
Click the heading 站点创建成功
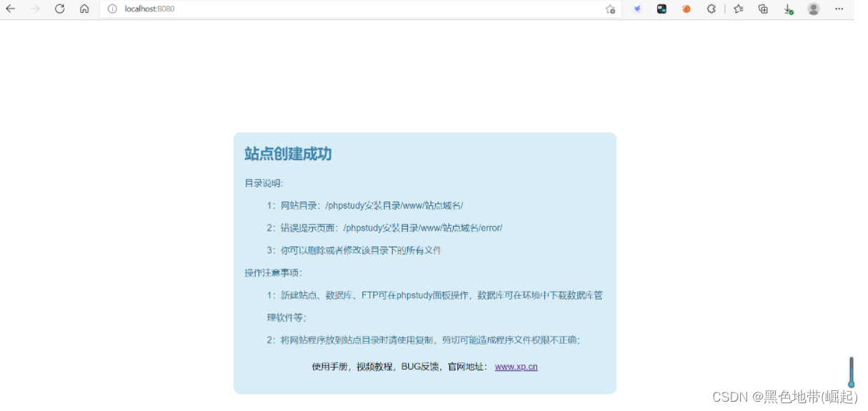[x=288, y=154]
